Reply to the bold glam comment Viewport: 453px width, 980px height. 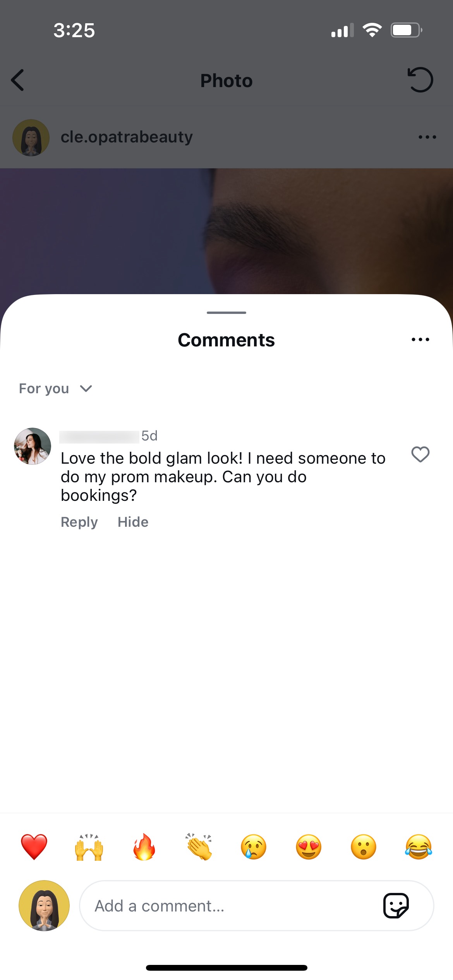click(79, 522)
